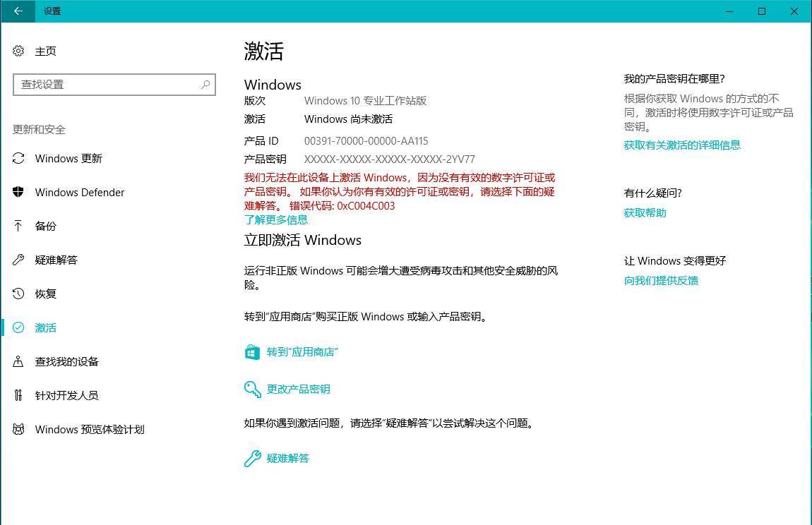Image resolution: width=812 pixels, height=525 pixels.
Task: Click the back arrow in title bar
Action: point(18,11)
